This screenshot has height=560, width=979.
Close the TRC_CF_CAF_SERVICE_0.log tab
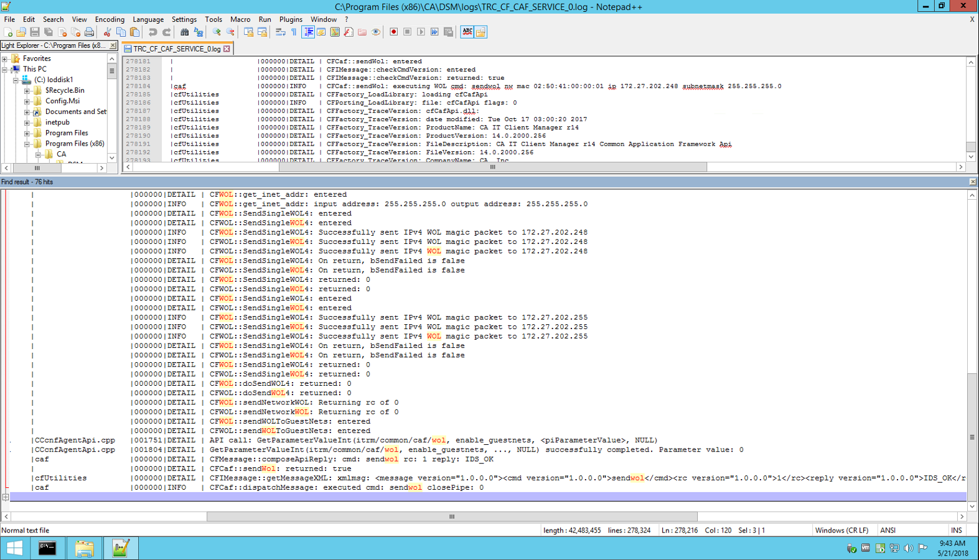point(227,49)
